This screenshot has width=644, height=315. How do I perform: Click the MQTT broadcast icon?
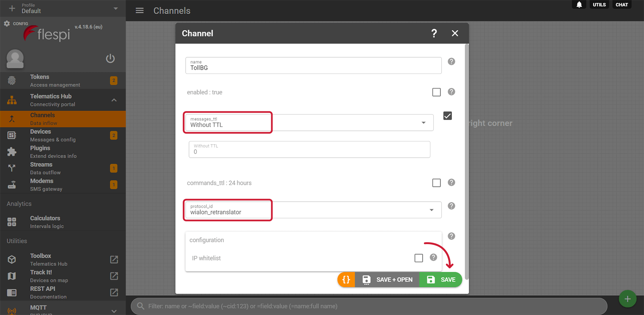pyautogui.click(x=12, y=311)
